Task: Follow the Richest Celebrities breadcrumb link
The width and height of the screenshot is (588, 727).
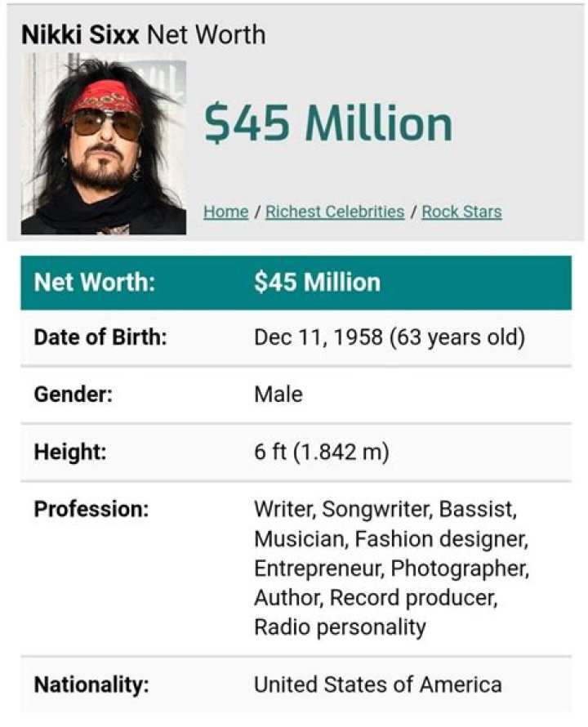Action: [x=335, y=212]
